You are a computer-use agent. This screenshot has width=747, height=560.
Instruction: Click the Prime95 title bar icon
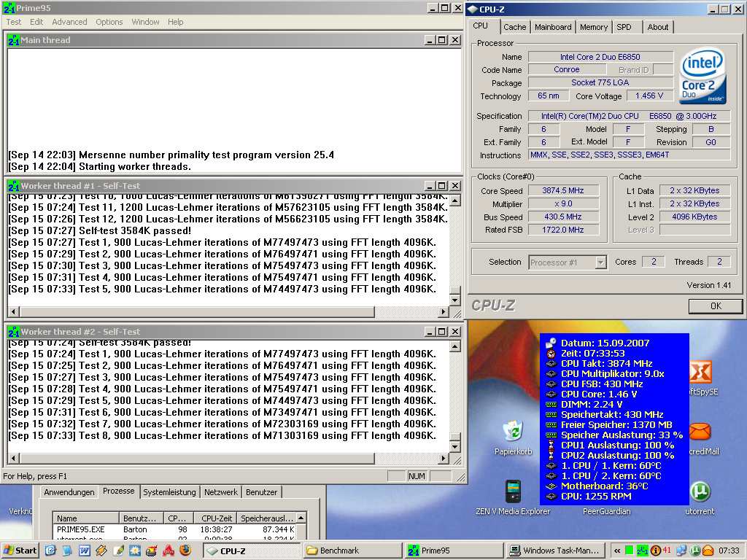pyautogui.click(x=9, y=8)
